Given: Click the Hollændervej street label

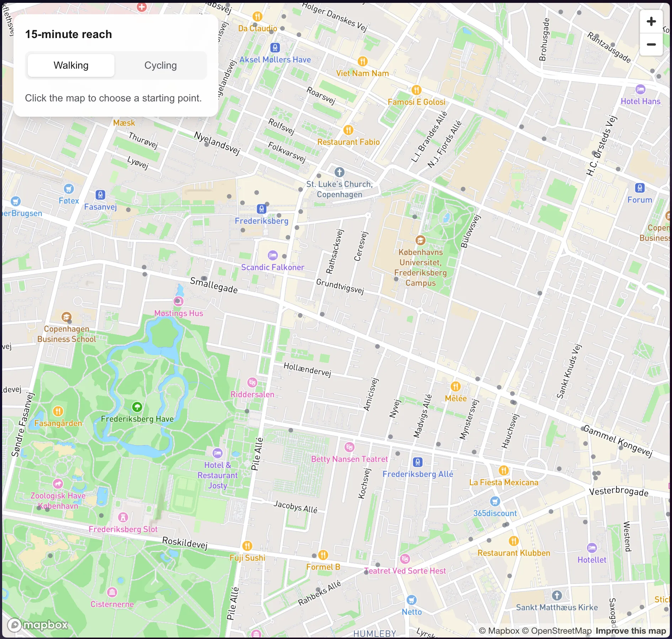Looking at the screenshot, I should tap(307, 370).
